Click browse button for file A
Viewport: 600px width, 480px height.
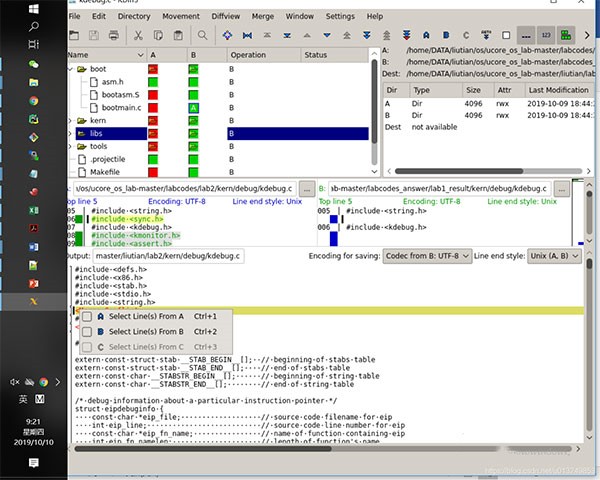[x=307, y=189]
